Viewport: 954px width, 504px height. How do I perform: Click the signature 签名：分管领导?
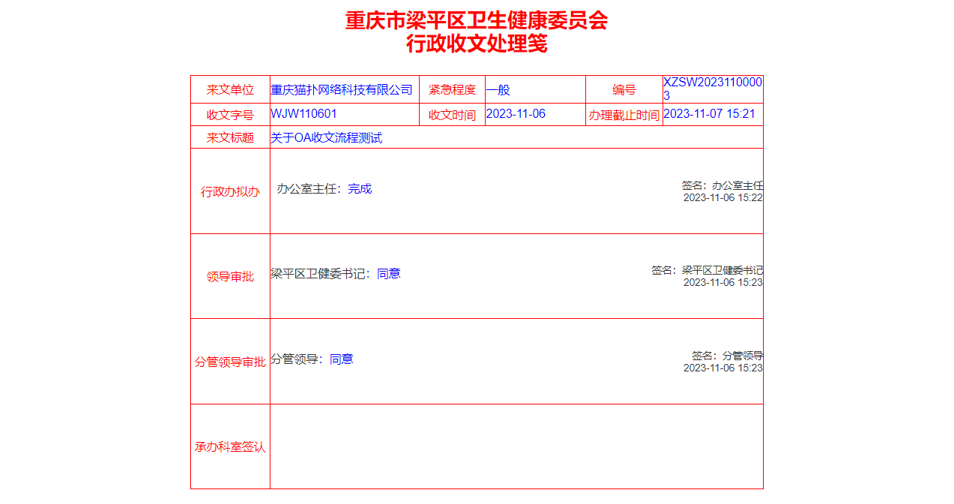[727, 356]
